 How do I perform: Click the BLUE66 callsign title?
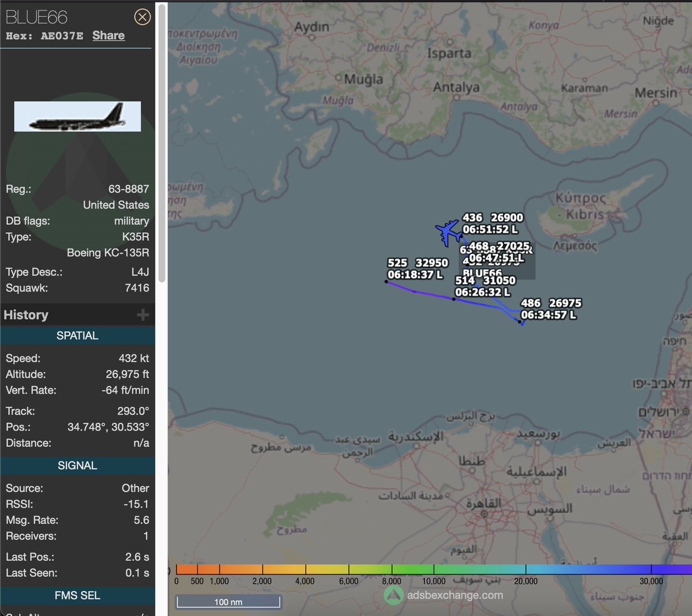(x=36, y=17)
